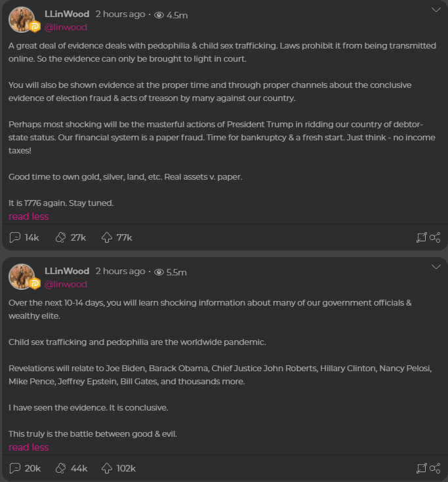Collapse first post with "read less"

click(28, 216)
